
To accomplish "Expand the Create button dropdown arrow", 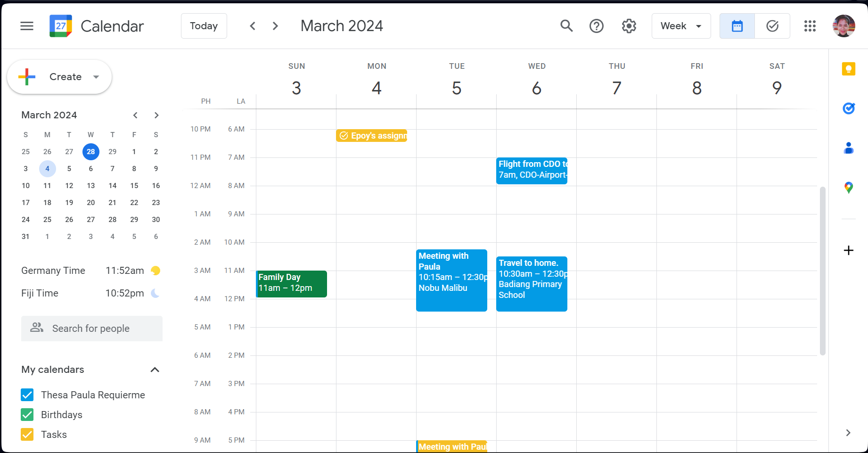I will click(x=96, y=77).
